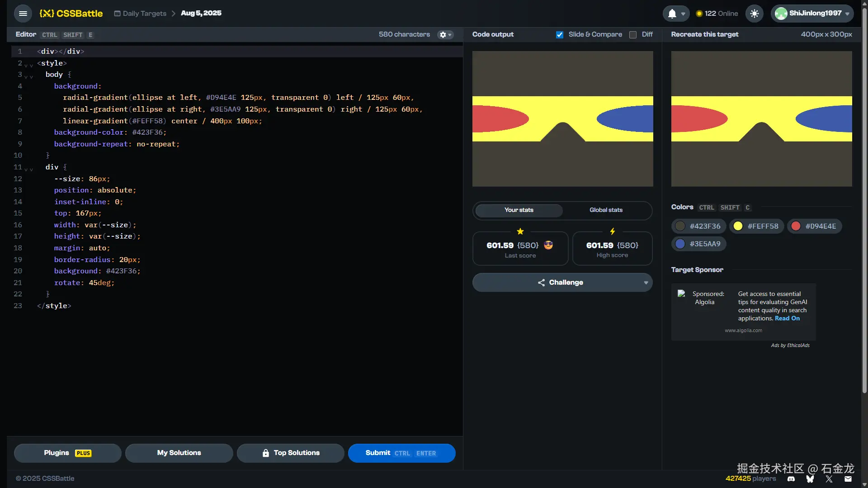The image size is (868, 488).
Task: Enable the Diff checkbox
Action: coord(633,35)
